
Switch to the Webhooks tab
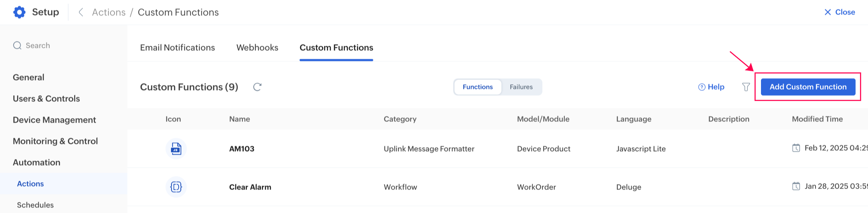[257, 48]
